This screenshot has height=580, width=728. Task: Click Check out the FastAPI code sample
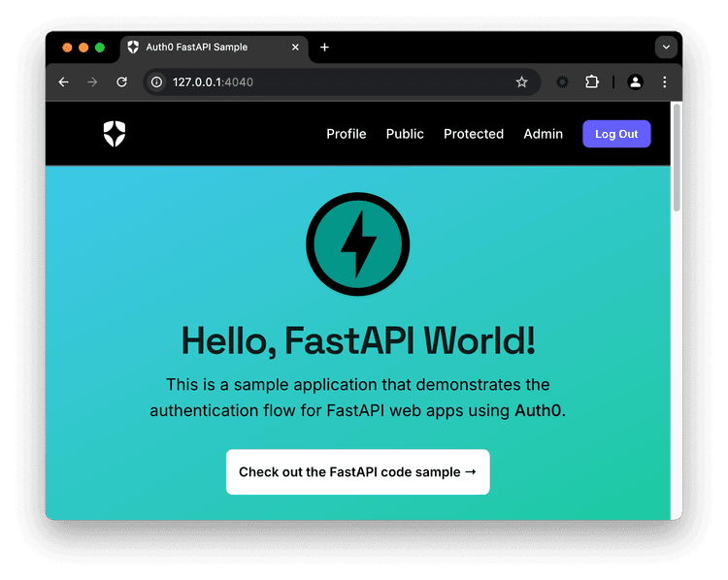357,472
